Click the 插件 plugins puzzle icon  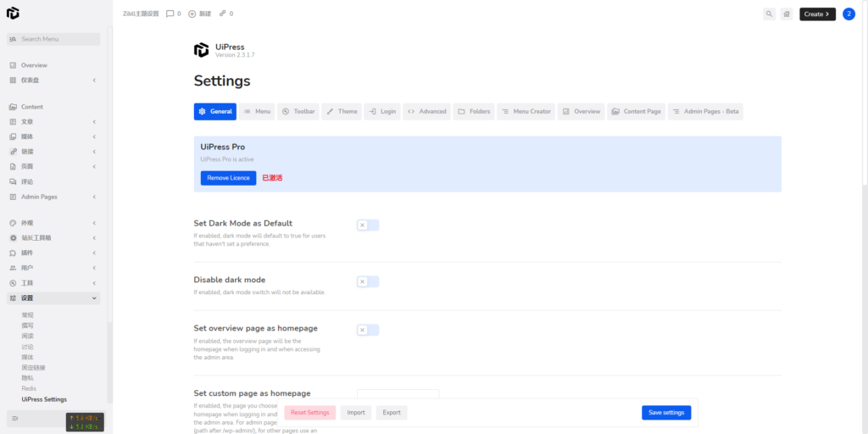(13, 253)
